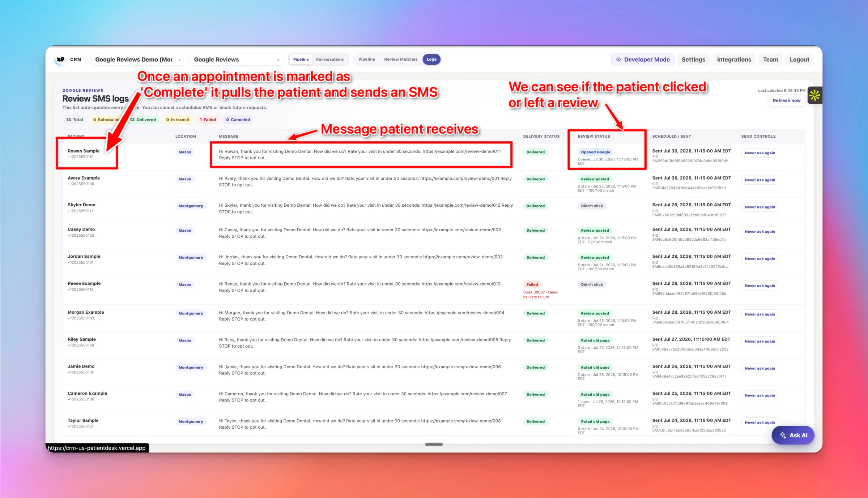Viewport: 868px width, 498px height.
Task: Click the horizontal scrollbar handle at bottom
Action: (x=434, y=445)
